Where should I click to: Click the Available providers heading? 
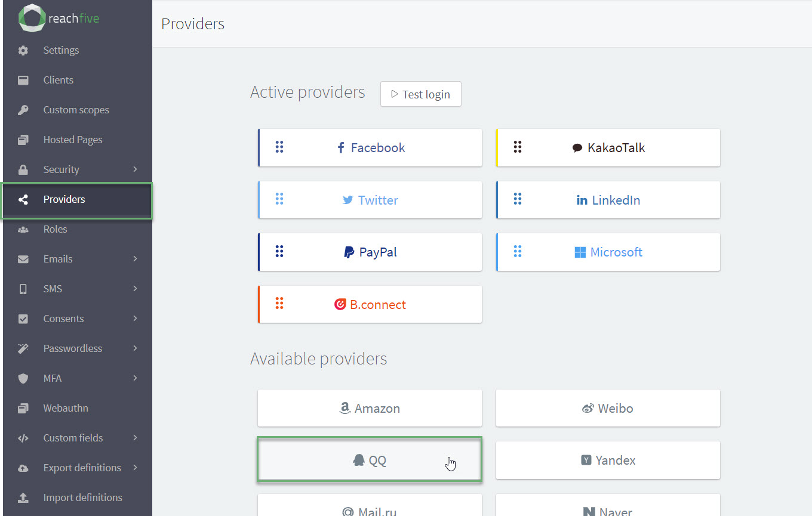319,359
